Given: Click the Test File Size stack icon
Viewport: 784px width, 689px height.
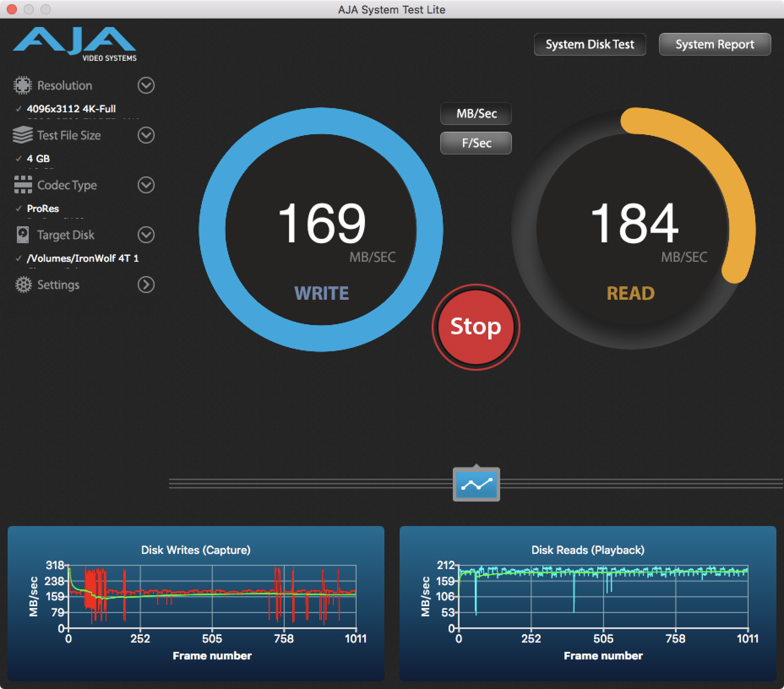Looking at the screenshot, I should pos(22,135).
